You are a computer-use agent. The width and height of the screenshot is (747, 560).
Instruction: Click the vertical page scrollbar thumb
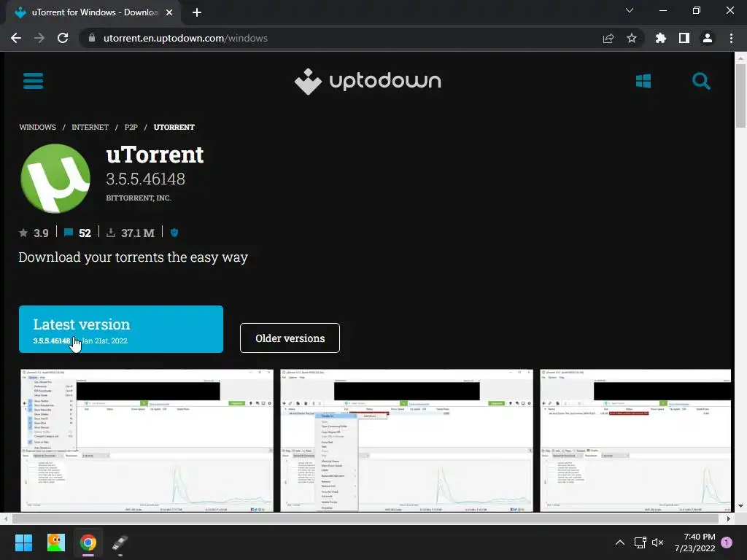(740, 96)
